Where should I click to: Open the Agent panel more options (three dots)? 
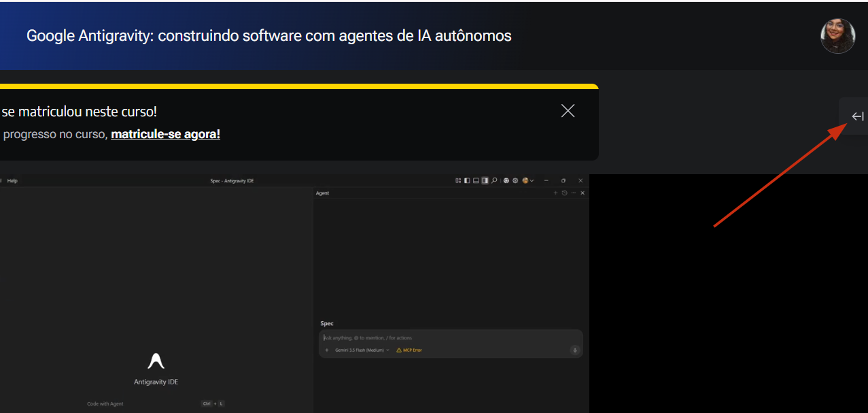pos(574,193)
